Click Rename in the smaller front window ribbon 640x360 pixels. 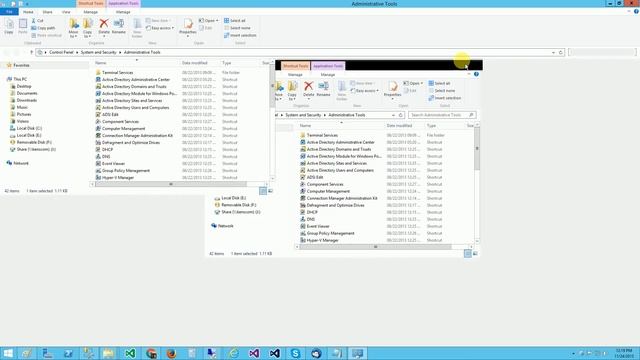click(x=323, y=89)
